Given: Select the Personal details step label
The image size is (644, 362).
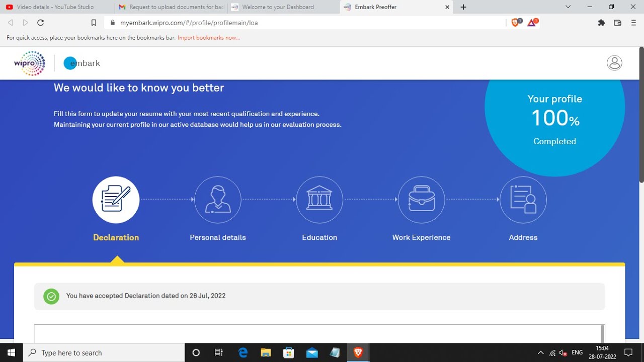Looking at the screenshot, I should 218,237.
